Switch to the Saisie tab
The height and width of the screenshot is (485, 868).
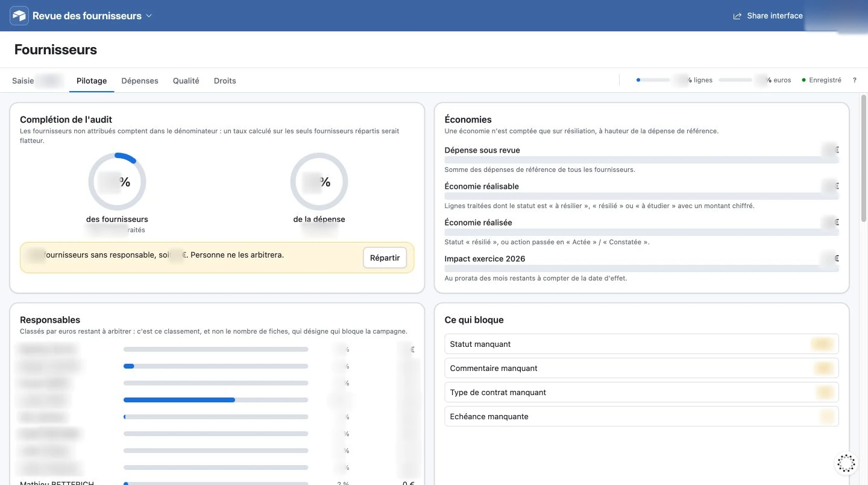[23, 81]
